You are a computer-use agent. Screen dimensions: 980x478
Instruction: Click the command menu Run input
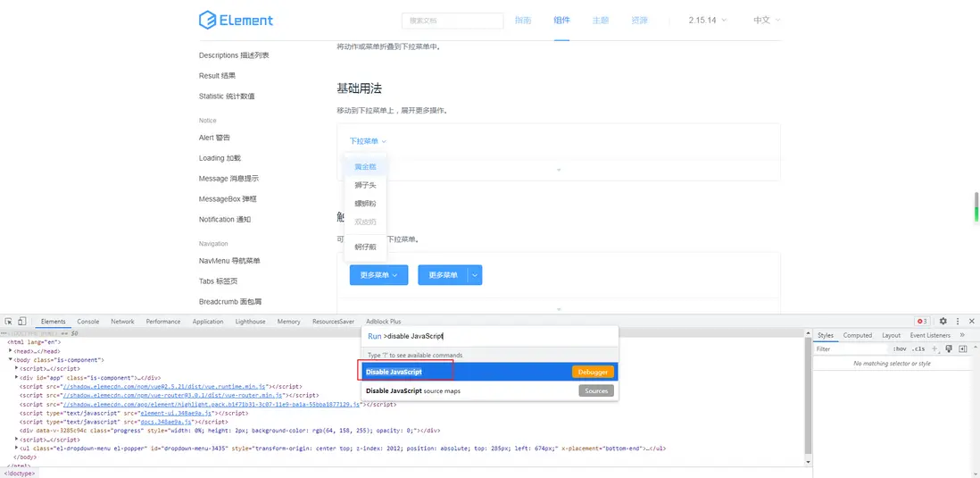coord(489,336)
